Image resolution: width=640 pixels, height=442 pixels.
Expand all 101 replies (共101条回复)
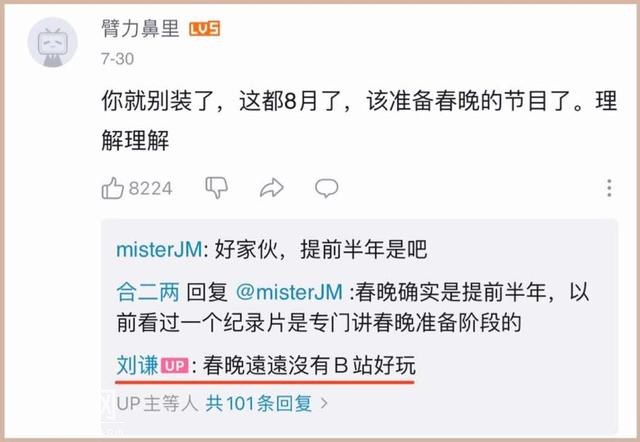(x=259, y=404)
